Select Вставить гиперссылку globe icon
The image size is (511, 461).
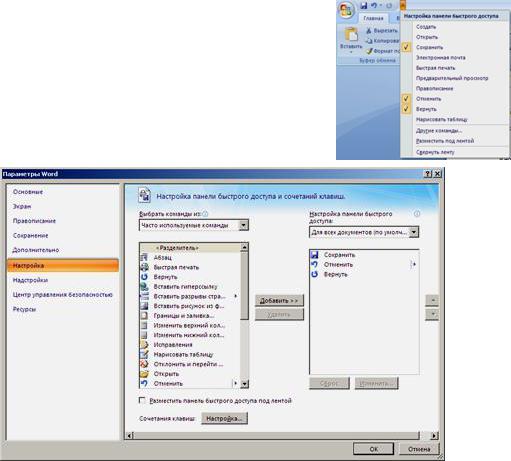(144, 286)
